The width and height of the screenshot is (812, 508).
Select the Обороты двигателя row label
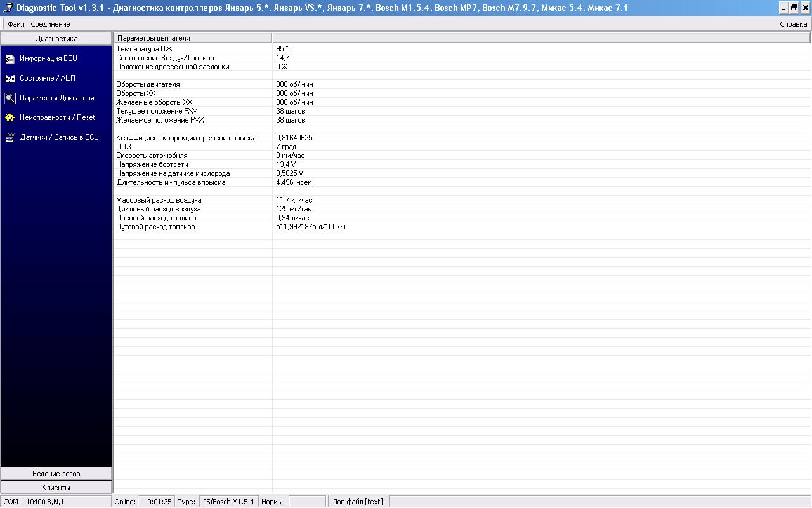coord(148,84)
